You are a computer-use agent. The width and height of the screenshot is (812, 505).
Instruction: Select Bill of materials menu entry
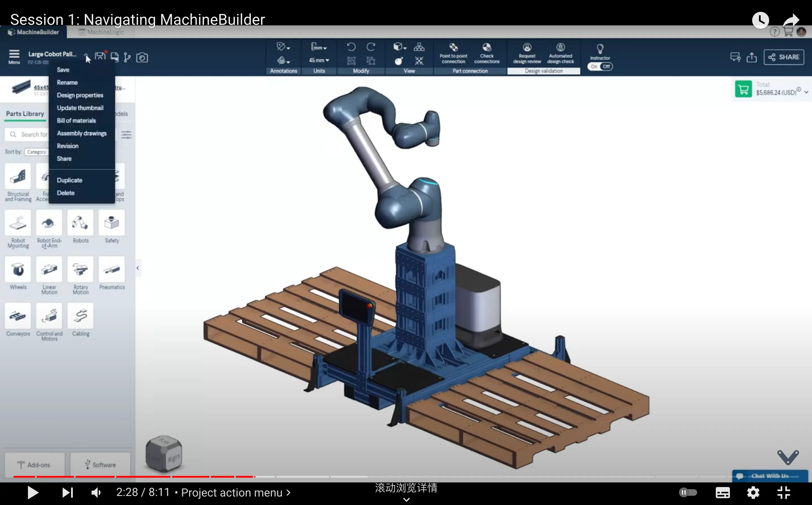coord(76,120)
